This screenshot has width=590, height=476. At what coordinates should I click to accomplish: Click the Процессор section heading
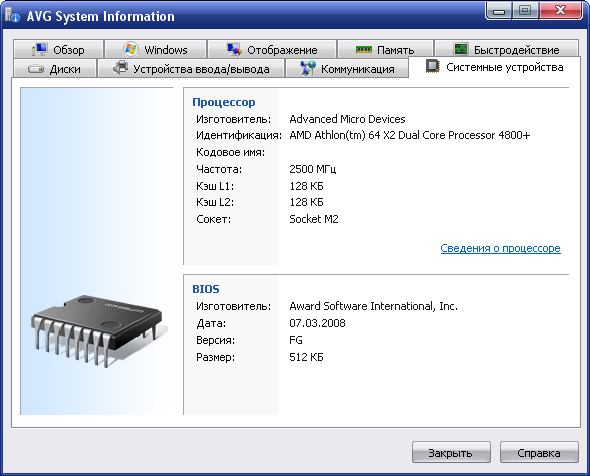point(224,102)
